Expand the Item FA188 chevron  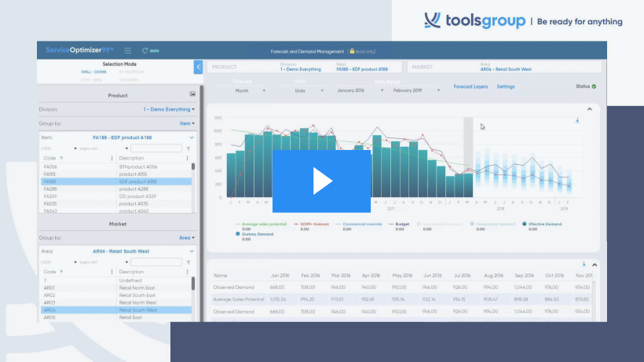192,137
